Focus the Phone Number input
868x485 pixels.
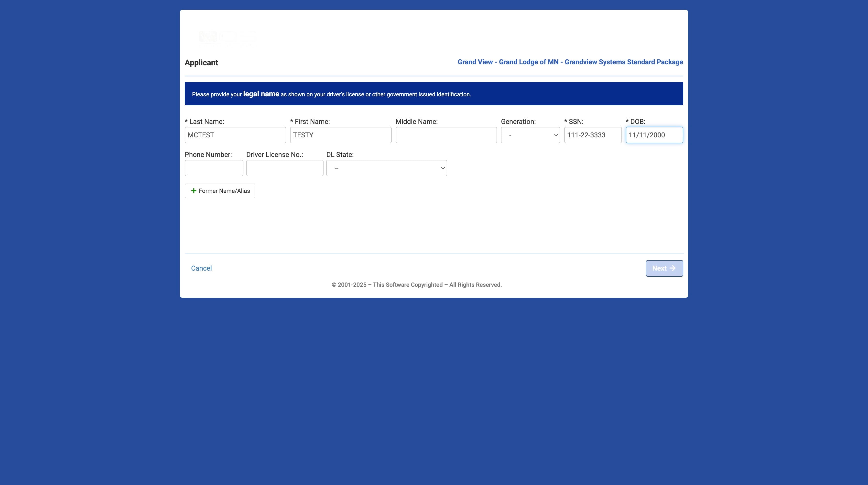(x=214, y=168)
